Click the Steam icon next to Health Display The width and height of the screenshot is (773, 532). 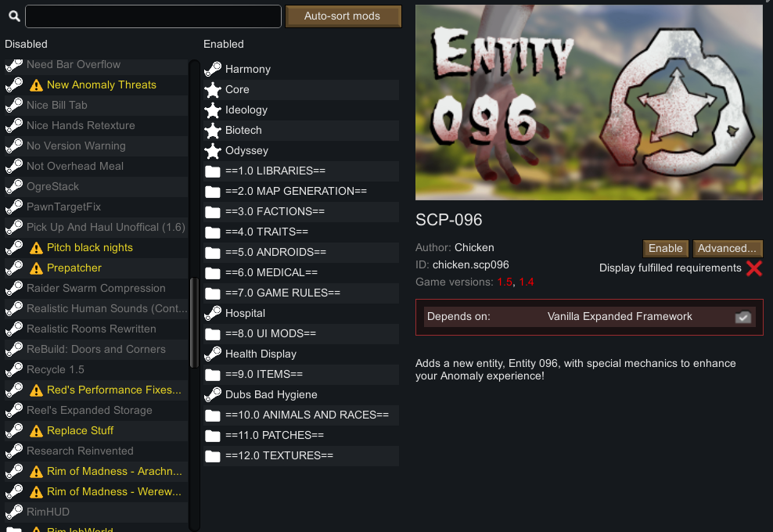(213, 354)
